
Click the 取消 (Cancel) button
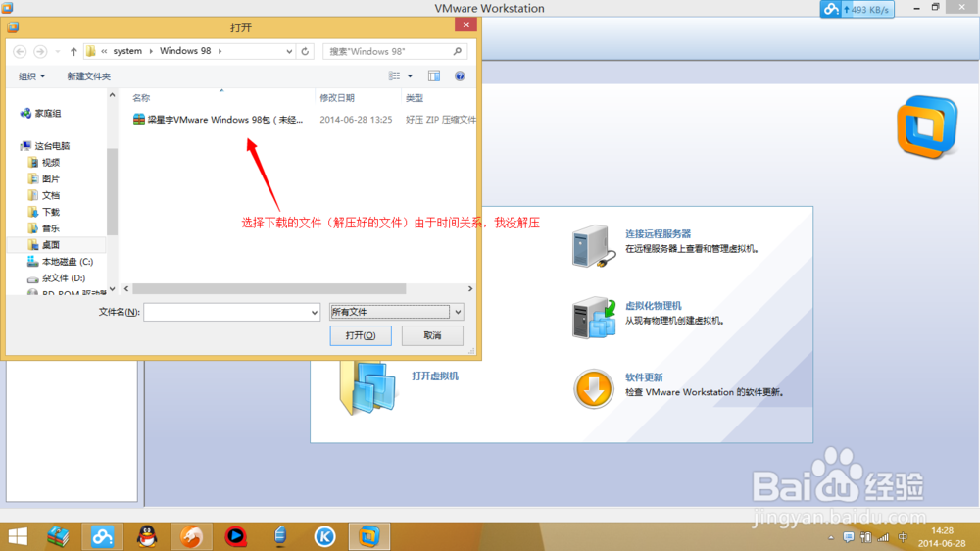(432, 336)
